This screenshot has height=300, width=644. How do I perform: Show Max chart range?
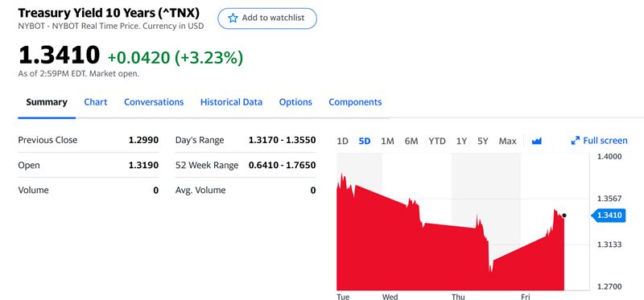[x=507, y=142]
